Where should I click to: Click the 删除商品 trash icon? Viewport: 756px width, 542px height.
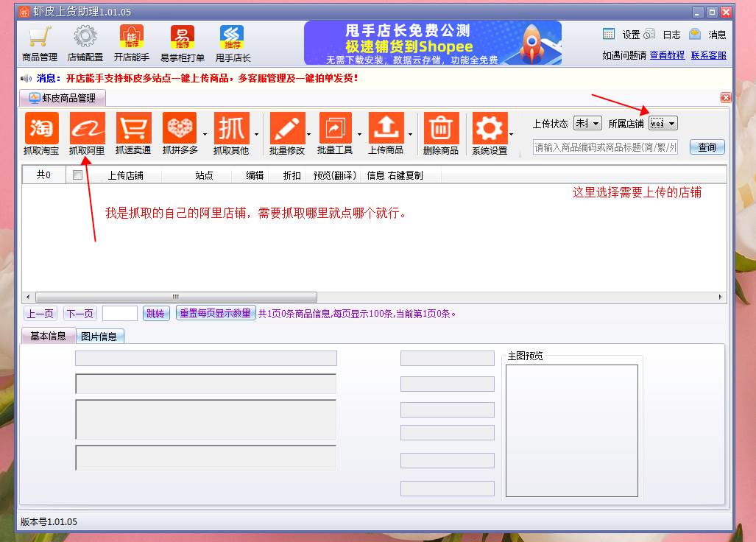click(x=441, y=133)
